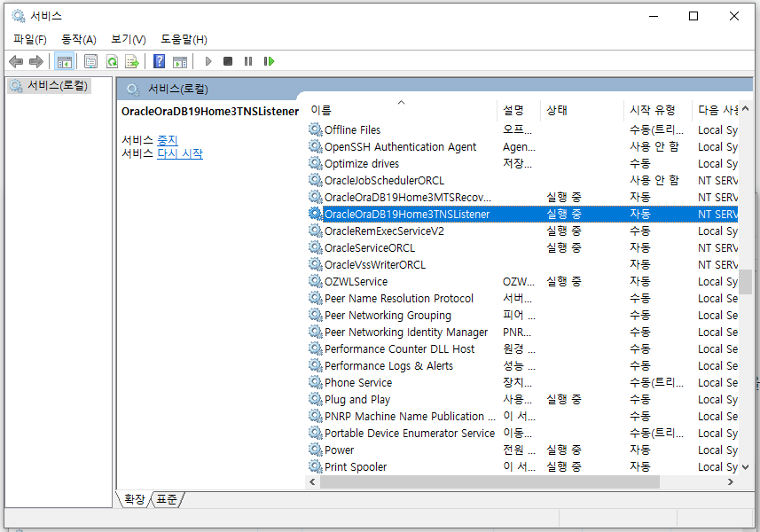Viewport: 760px width, 532px height.
Task: Select OracleOraDB19Home3MTSRecov... service row
Action: [x=522, y=197]
